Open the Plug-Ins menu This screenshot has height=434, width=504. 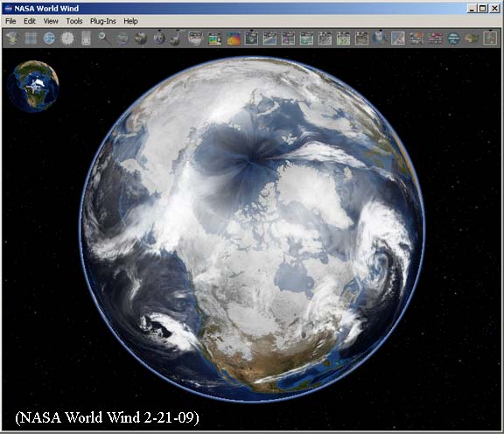pos(103,21)
